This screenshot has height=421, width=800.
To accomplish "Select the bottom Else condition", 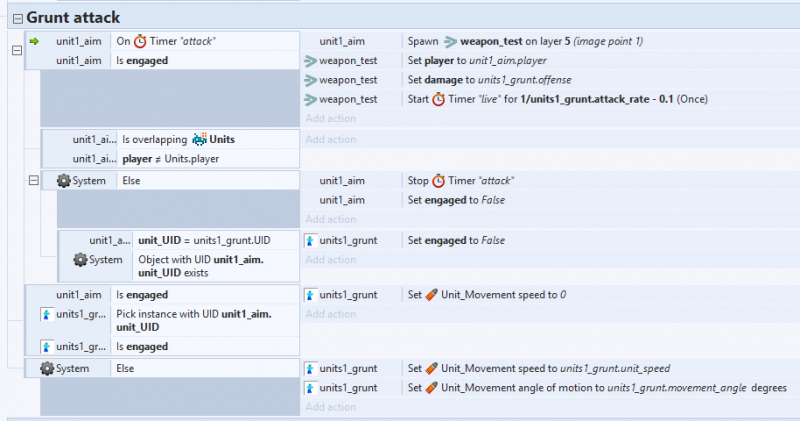I will [x=125, y=368].
